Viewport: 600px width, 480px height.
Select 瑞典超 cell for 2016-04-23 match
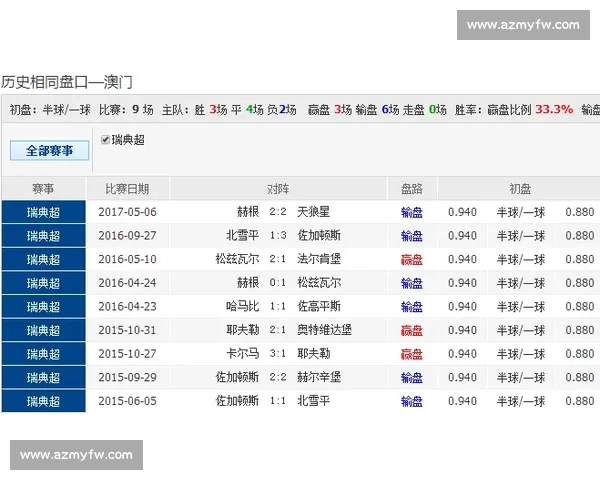tap(44, 307)
